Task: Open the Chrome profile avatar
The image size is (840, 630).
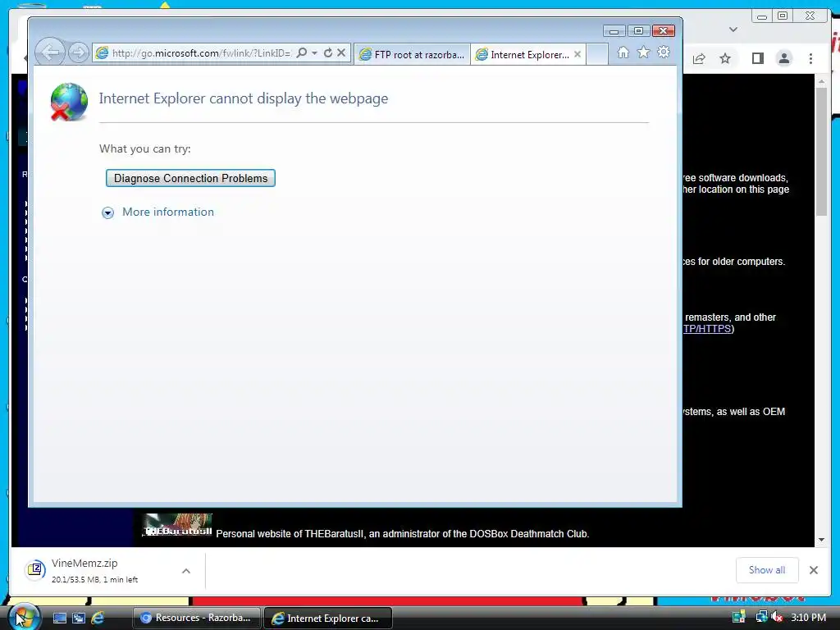Action: [x=783, y=58]
